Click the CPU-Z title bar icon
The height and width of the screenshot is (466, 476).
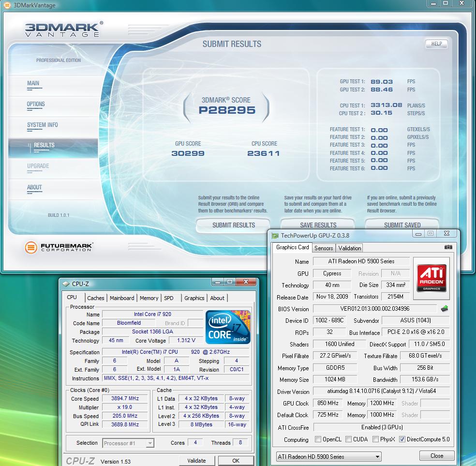(x=66, y=284)
